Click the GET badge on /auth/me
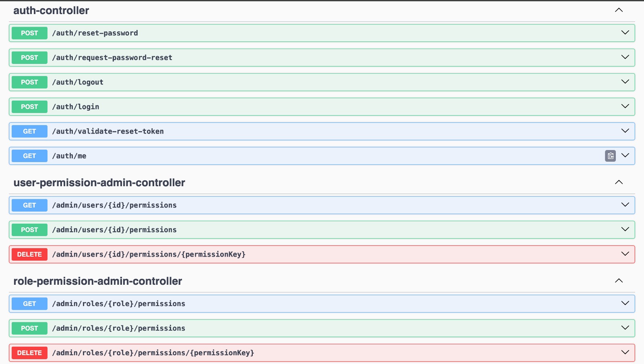This screenshot has width=644, height=364. pyautogui.click(x=29, y=156)
